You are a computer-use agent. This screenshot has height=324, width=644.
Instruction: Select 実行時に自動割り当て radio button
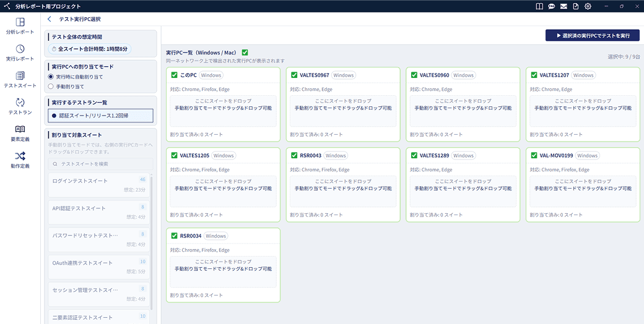[51, 77]
